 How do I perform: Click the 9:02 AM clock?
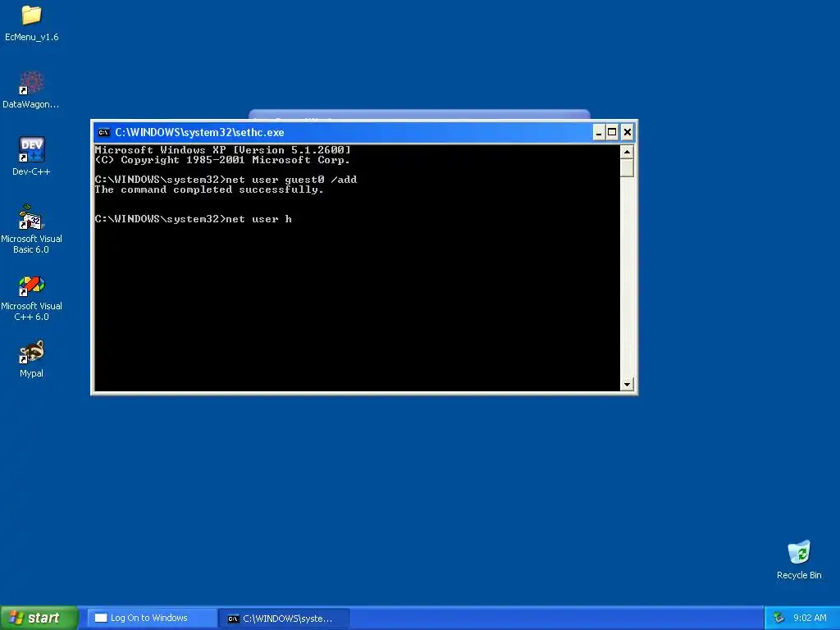point(810,618)
